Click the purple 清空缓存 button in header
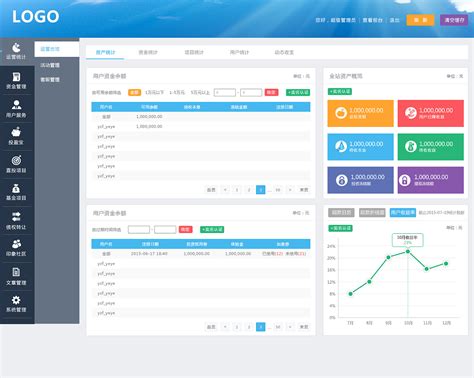 click(x=454, y=20)
